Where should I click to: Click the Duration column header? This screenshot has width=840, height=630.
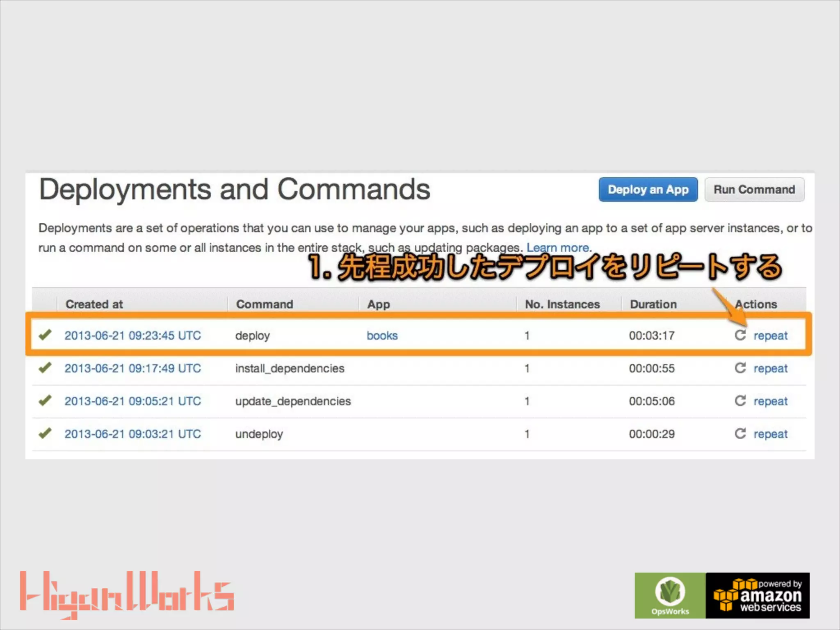click(653, 304)
